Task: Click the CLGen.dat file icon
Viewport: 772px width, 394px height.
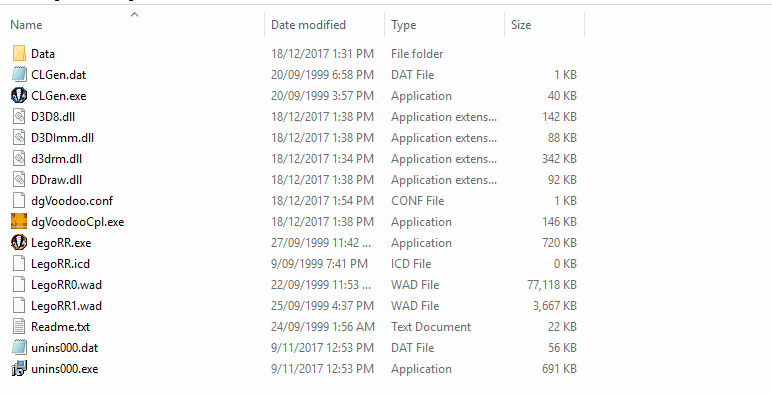Action: point(19,74)
